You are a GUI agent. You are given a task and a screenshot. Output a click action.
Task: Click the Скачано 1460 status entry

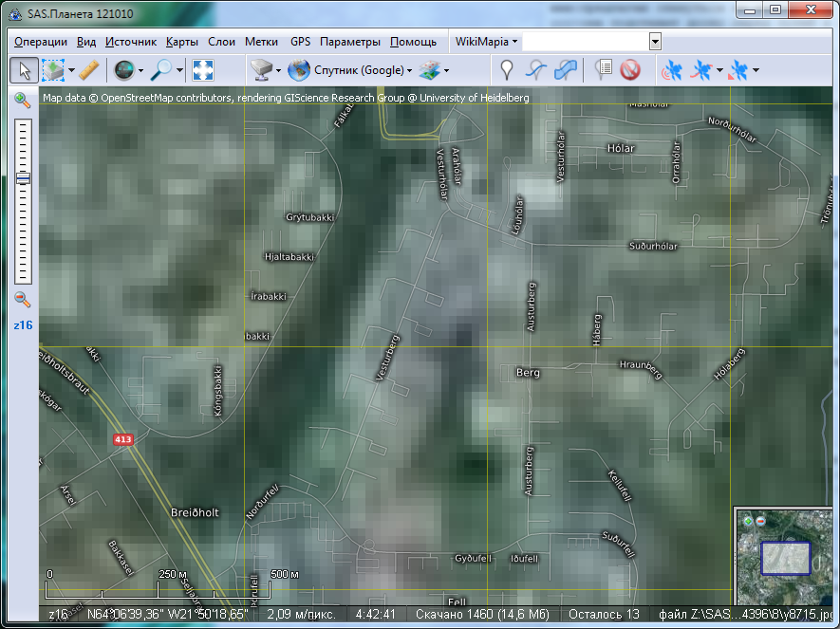coord(482,614)
